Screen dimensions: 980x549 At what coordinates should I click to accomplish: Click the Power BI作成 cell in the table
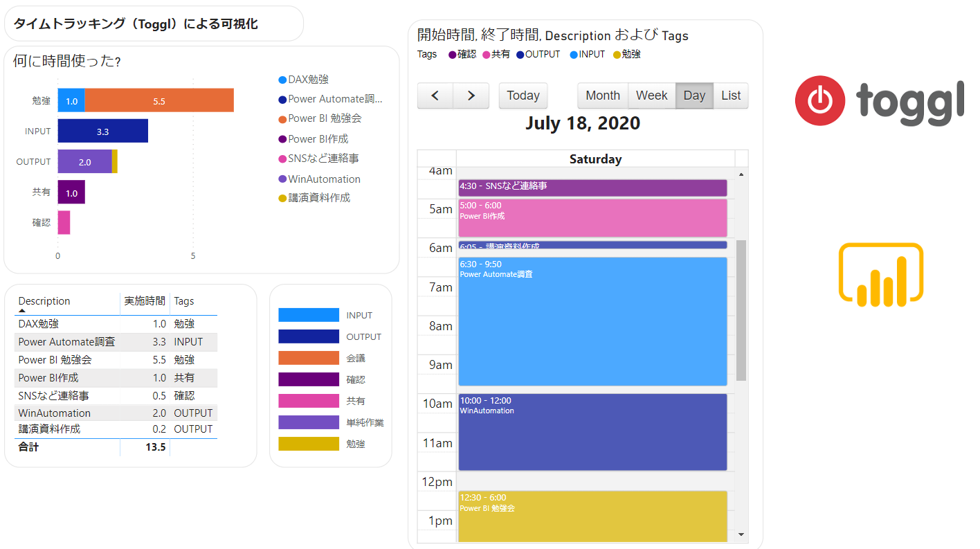tap(48, 378)
